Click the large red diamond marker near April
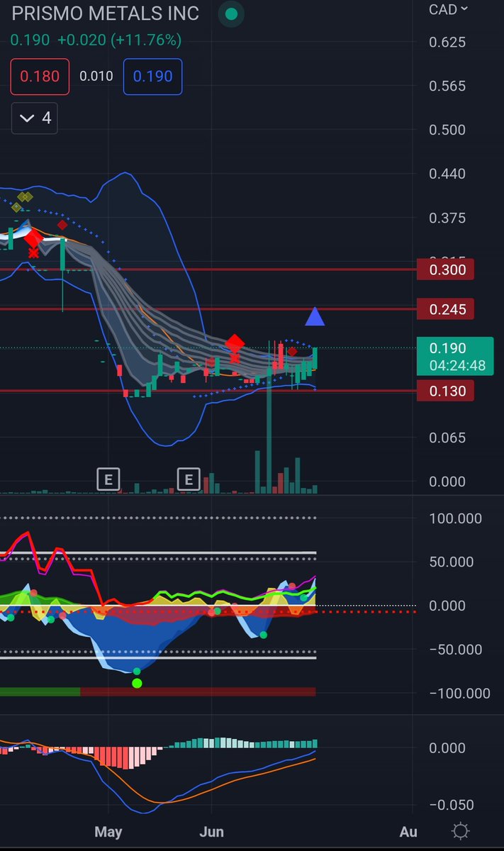This screenshot has width=504, height=851. (x=32, y=238)
